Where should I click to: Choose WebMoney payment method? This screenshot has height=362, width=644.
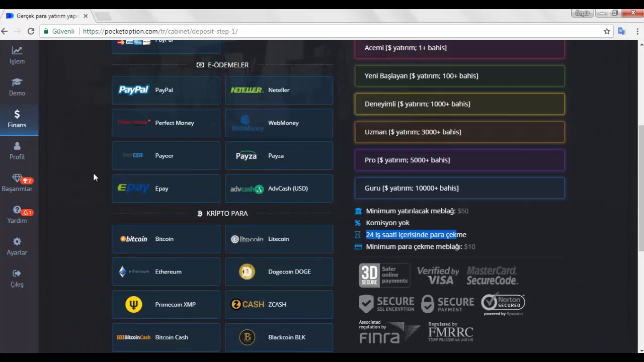279,123
